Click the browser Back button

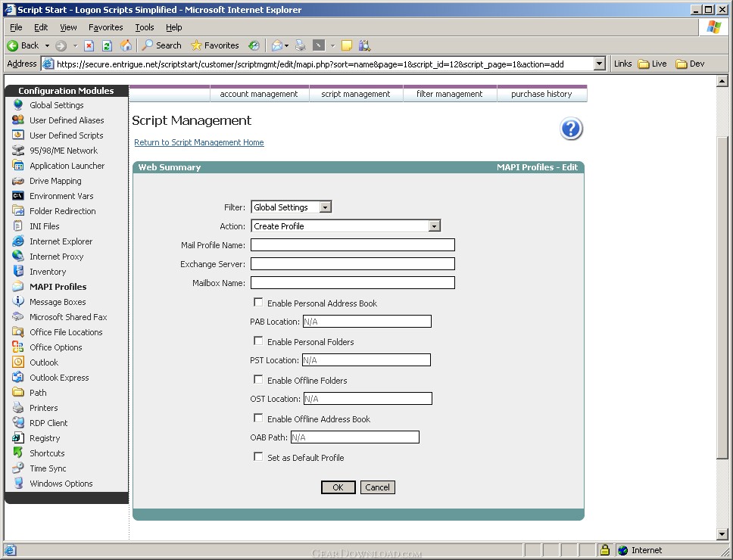coord(23,45)
